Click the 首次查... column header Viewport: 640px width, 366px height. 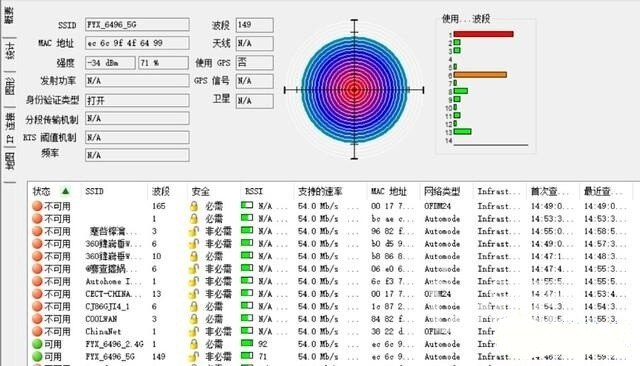(x=549, y=191)
